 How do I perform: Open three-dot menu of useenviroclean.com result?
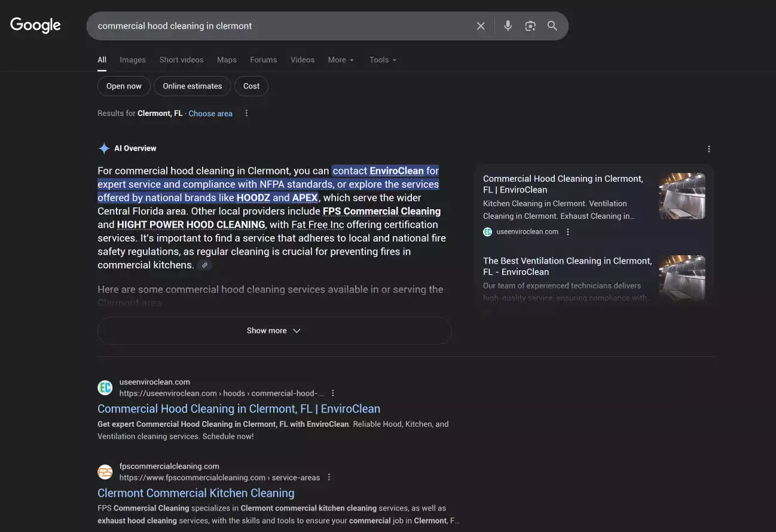[333, 393]
